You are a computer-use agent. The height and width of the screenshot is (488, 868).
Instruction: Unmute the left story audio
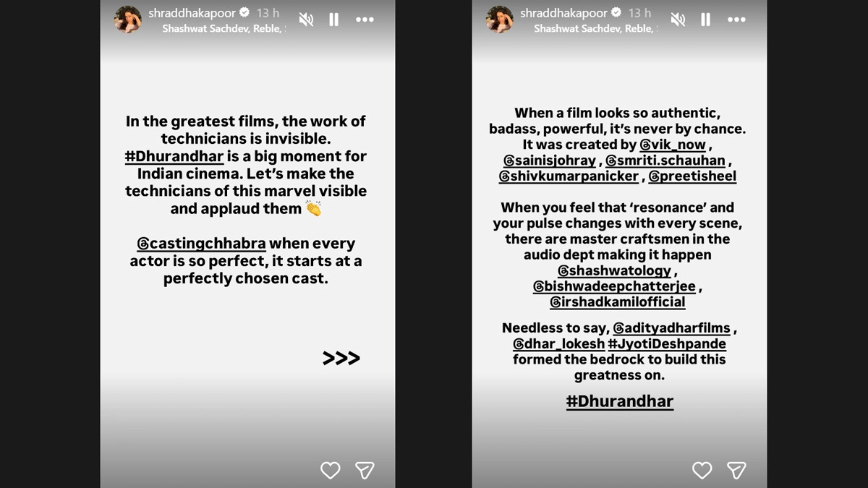[306, 20]
